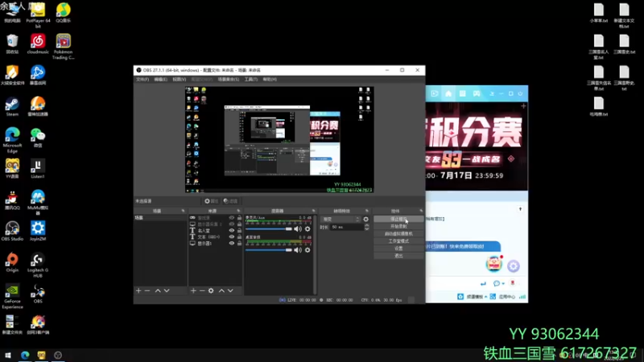
Task: Open cloudmusic desktop icon
Action: [x=38, y=44]
